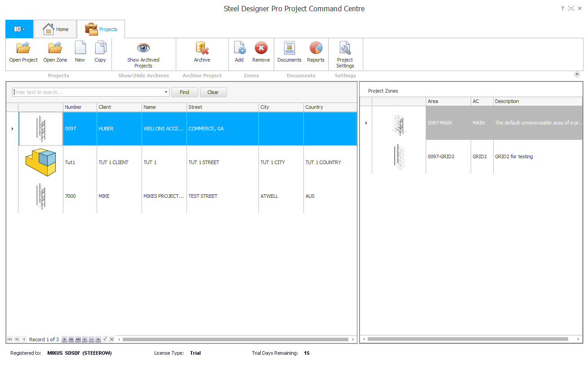588x366 pixels.
Task: Click the Open Zone icon
Action: tap(55, 48)
